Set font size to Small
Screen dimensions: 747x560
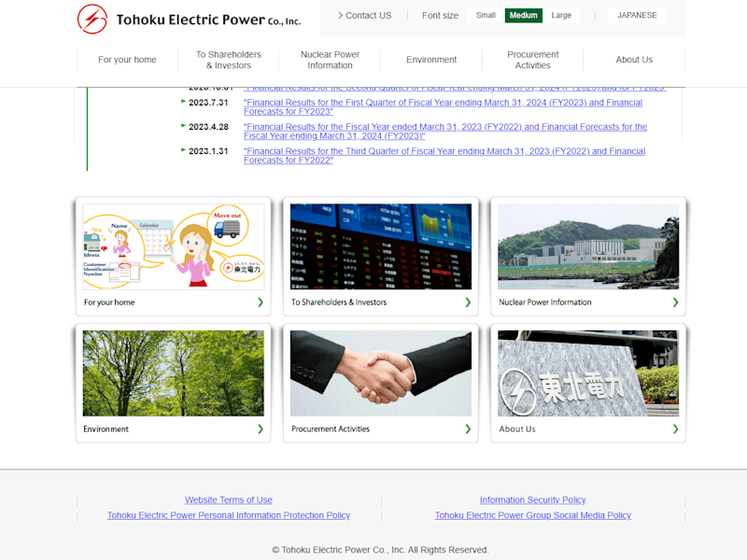tap(486, 15)
